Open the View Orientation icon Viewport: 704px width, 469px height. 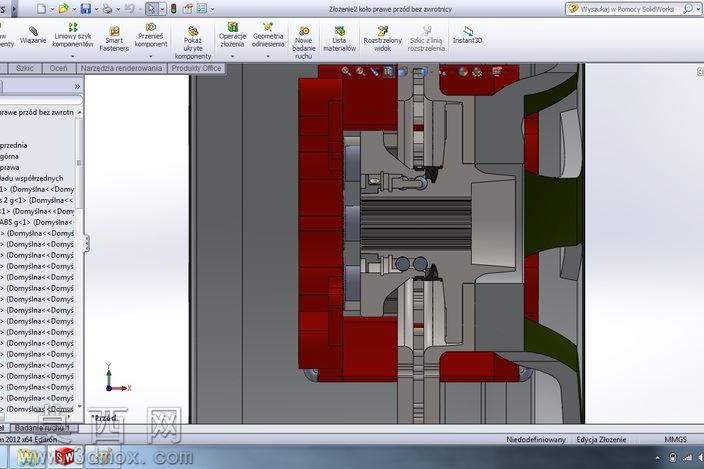[x=403, y=71]
